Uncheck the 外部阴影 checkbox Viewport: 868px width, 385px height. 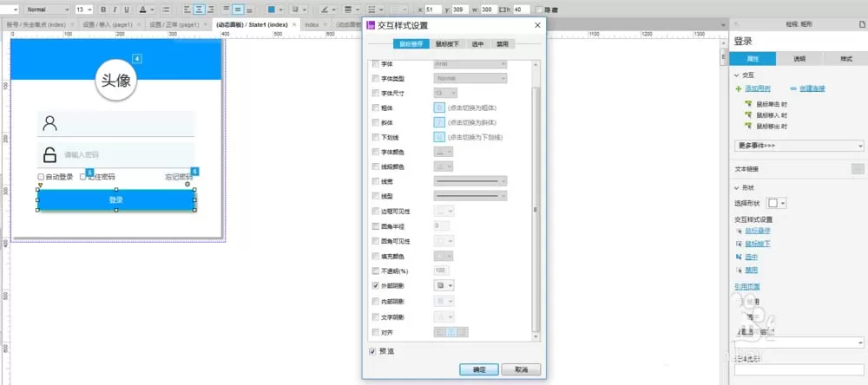(x=376, y=286)
